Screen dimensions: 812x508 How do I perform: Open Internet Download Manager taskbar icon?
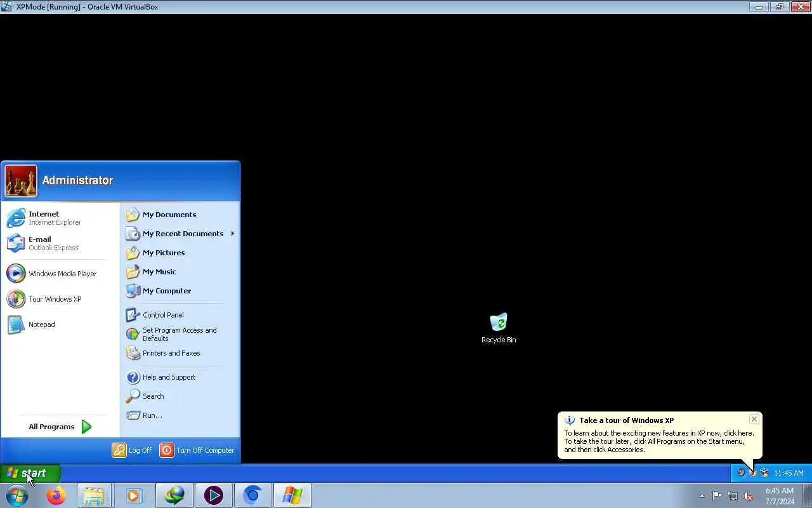click(x=174, y=495)
